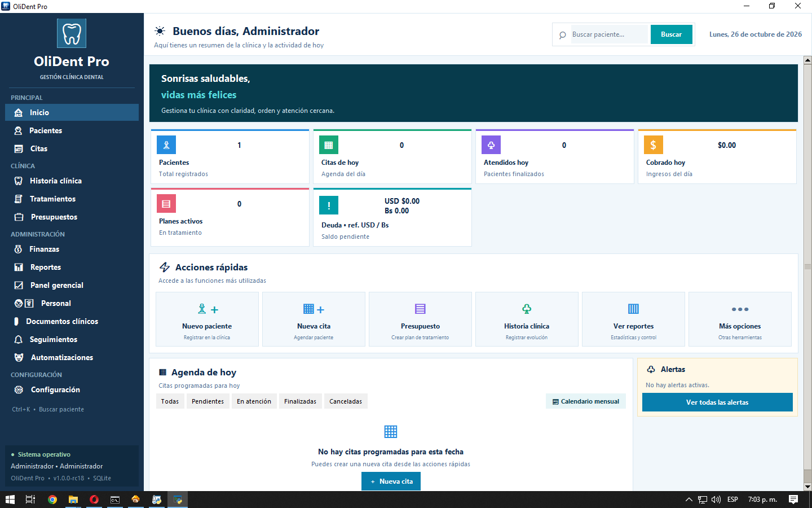Viewport: 812px width, 508px height.
Task: Click Ver todas las alertas button
Action: click(717, 402)
